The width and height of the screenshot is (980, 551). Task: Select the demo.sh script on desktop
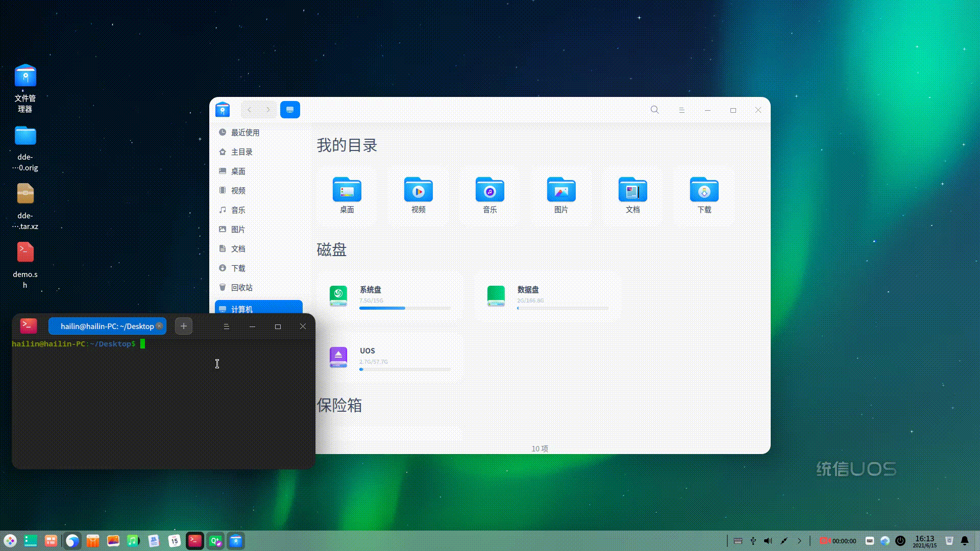25,265
